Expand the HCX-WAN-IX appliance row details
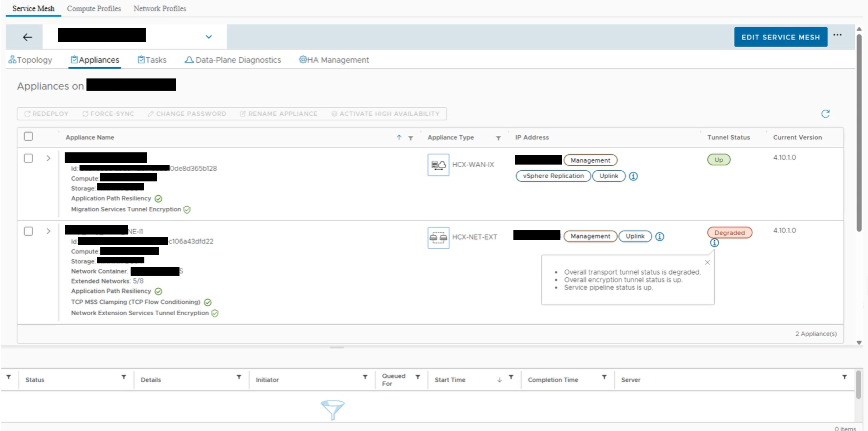 pyautogui.click(x=48, y=158)
